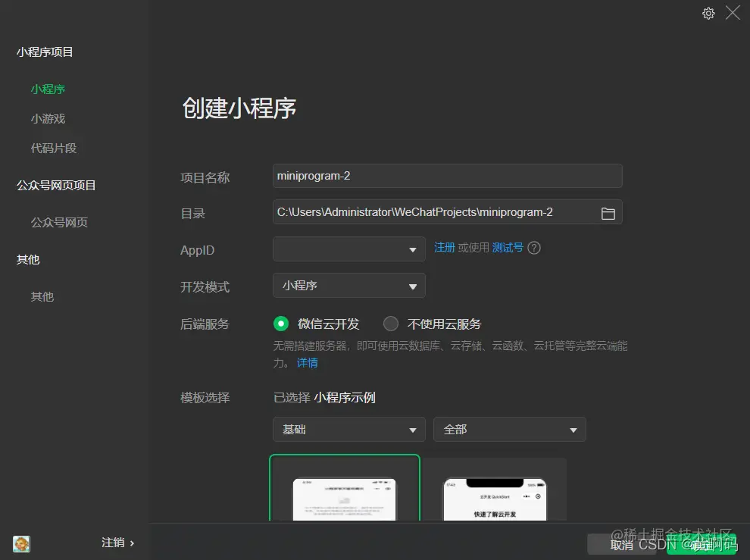Choose the selected 小程序示例 template thumbnail

(x=345, y=487)
